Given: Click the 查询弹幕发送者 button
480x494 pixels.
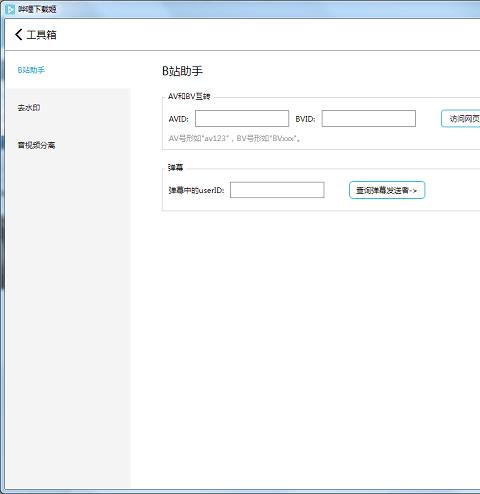Looking at the screenshot, I should (387, 190).
